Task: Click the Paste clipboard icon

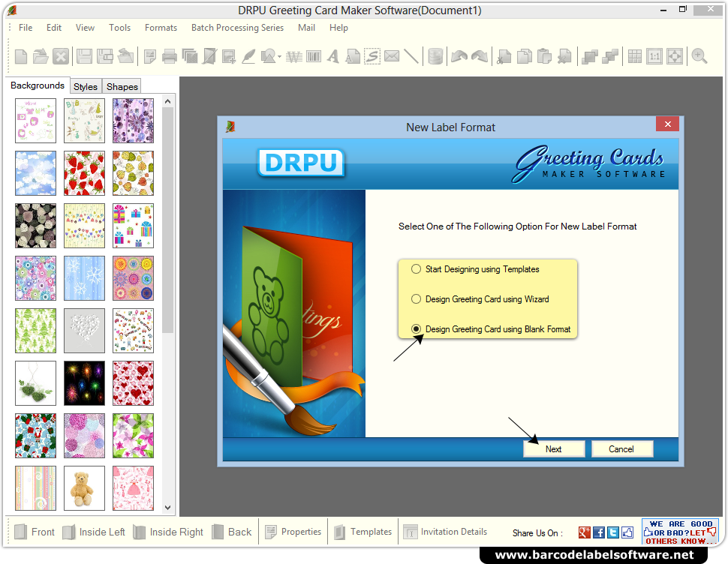Action: pos(544,56)
